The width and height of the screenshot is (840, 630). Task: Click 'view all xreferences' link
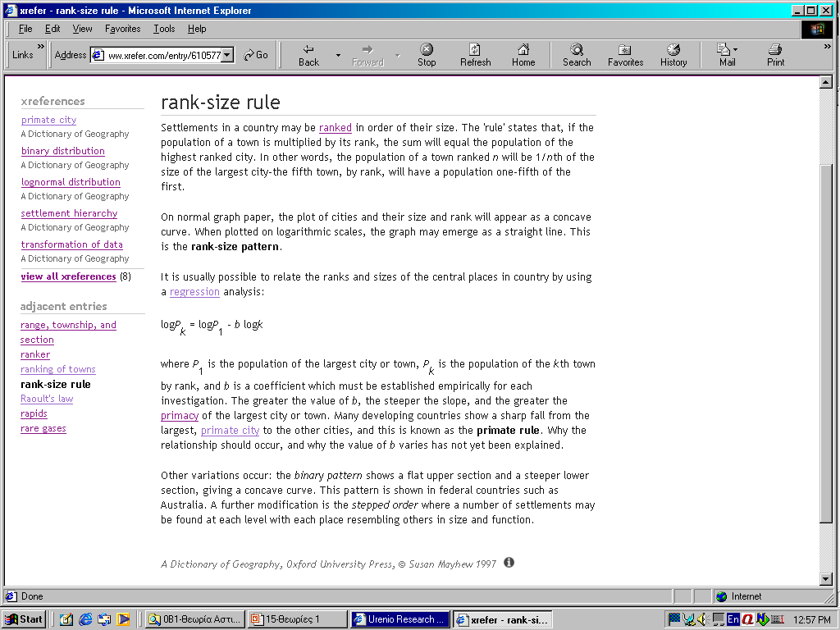(x=69, y=276)
